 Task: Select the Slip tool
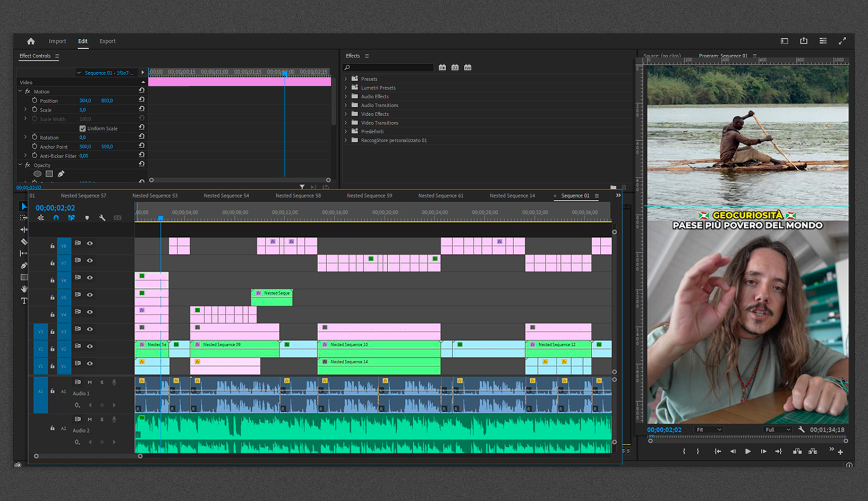click(x=24, y=253)
